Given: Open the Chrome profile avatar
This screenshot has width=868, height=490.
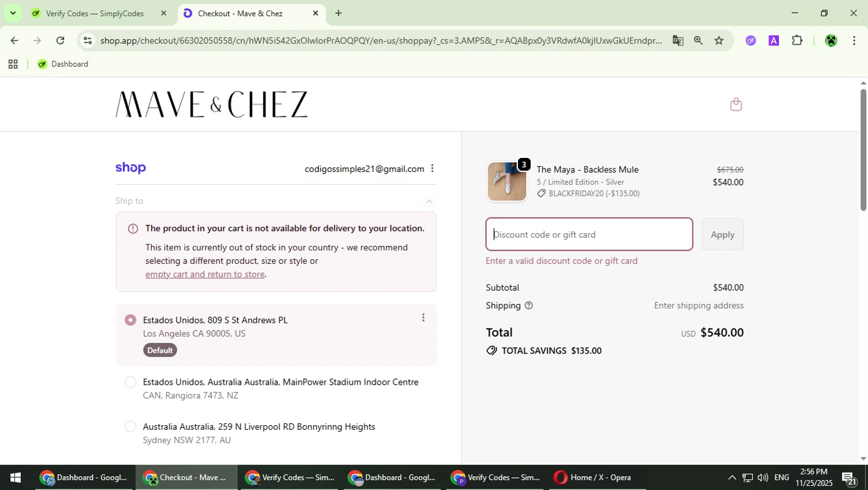Looking at the screenshot, I should point(831,40).
